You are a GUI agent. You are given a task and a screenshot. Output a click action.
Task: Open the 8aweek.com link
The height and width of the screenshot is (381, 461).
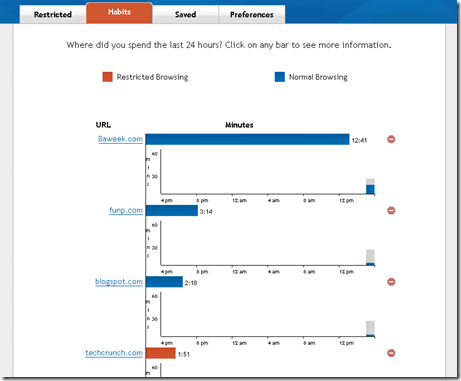coord(120,139)
